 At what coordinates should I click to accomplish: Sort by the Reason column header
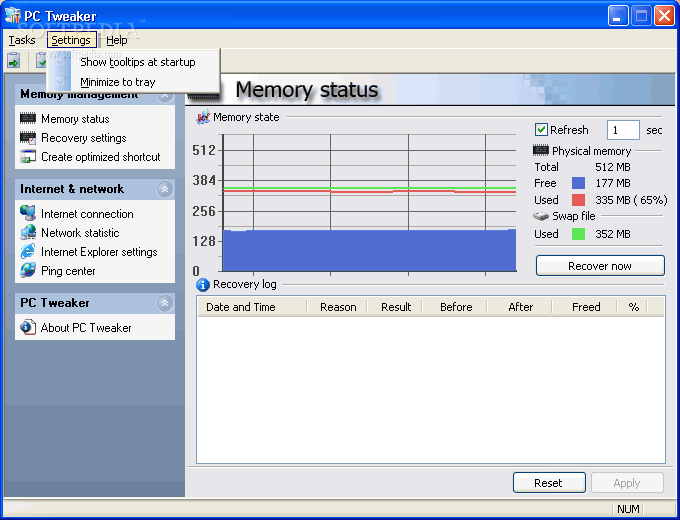click(337, 307)
